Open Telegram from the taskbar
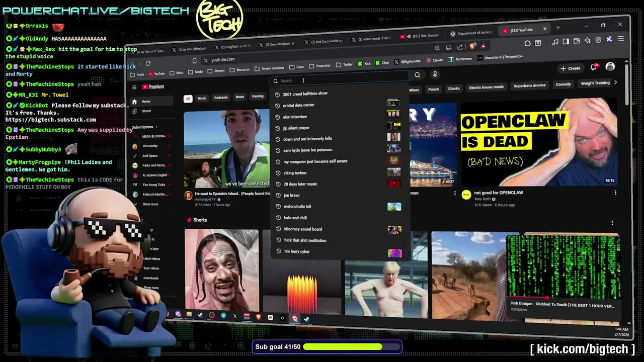This screenshot has height=362, width=644. pyautogui.click(x=223, y=316)
